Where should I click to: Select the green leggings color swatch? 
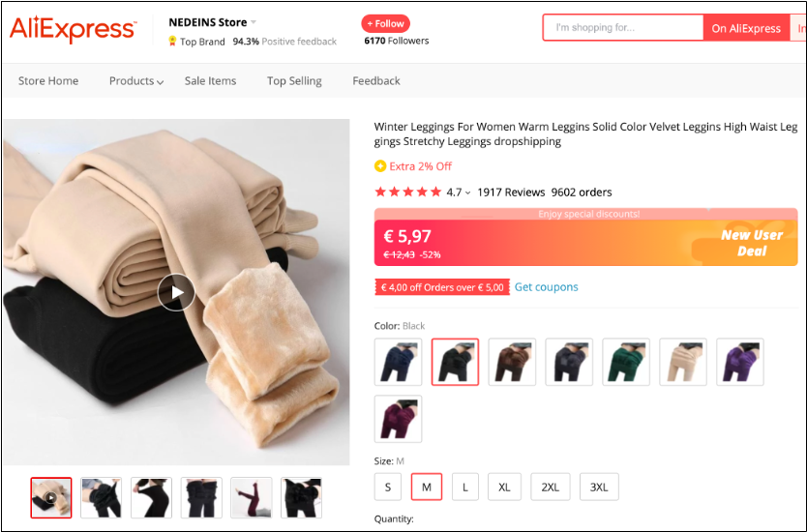pyautogui.click(x=626, y=362)
